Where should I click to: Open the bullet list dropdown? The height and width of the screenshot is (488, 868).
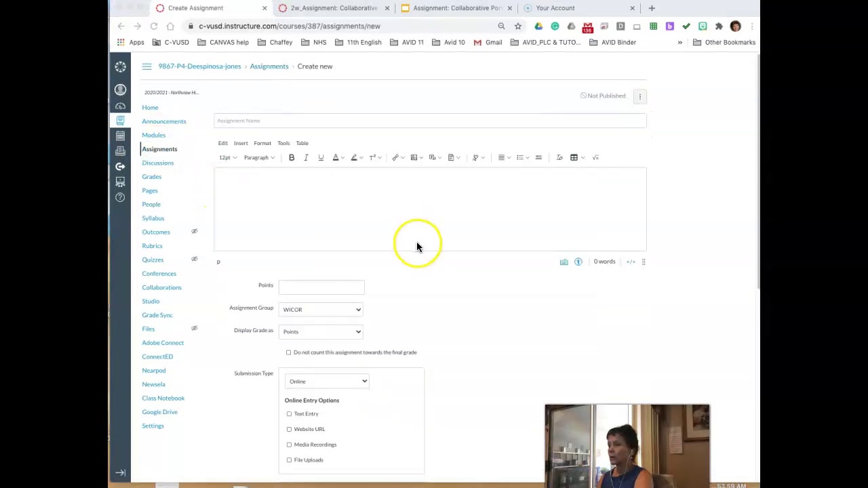522,157
